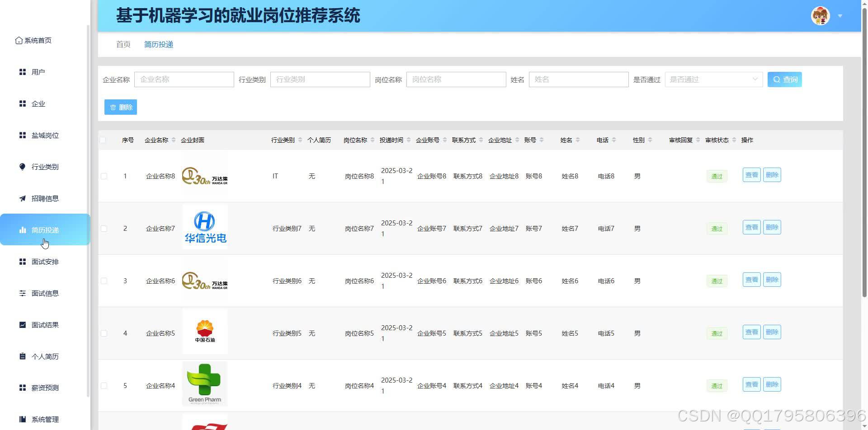Open the 是否通过 dropdown
868x430 pixels.
[x=714, y=79]
